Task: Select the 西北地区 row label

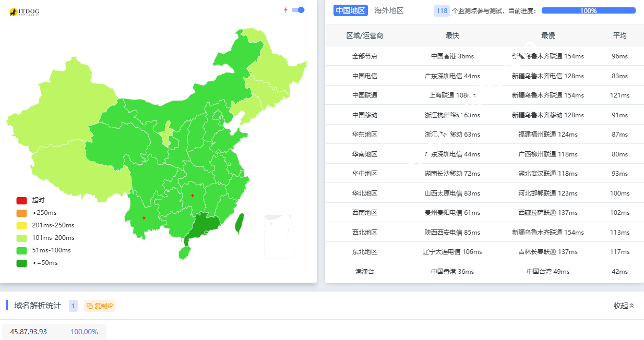Action: [x=365, y=232]
